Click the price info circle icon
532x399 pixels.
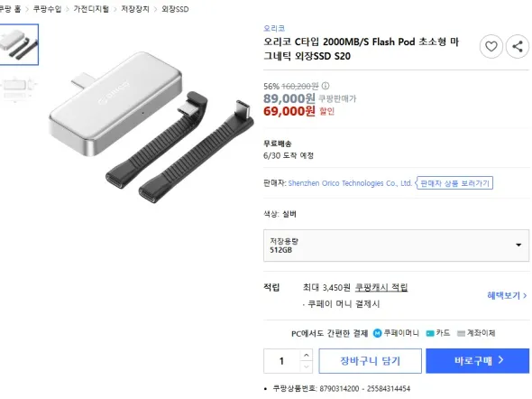click(326, 86)
